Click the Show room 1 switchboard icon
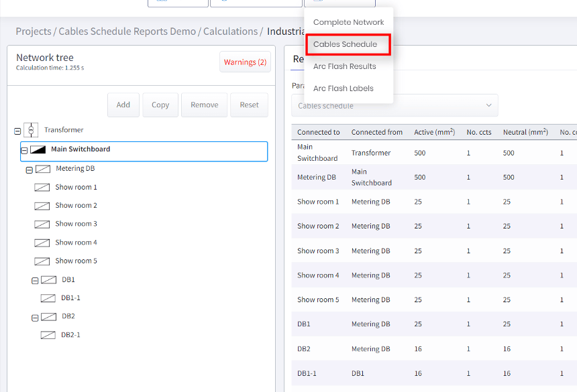 (42, 186)
